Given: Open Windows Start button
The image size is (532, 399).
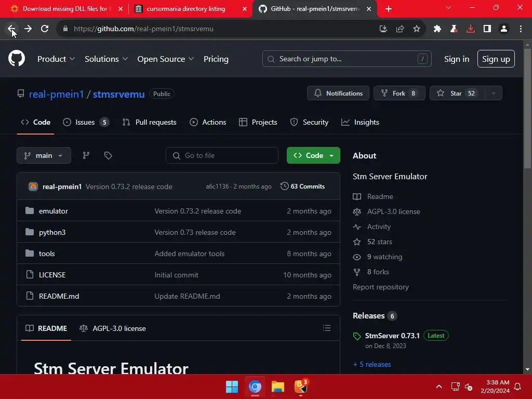Looking at the screenshot, I should click(x=232, y=387).
